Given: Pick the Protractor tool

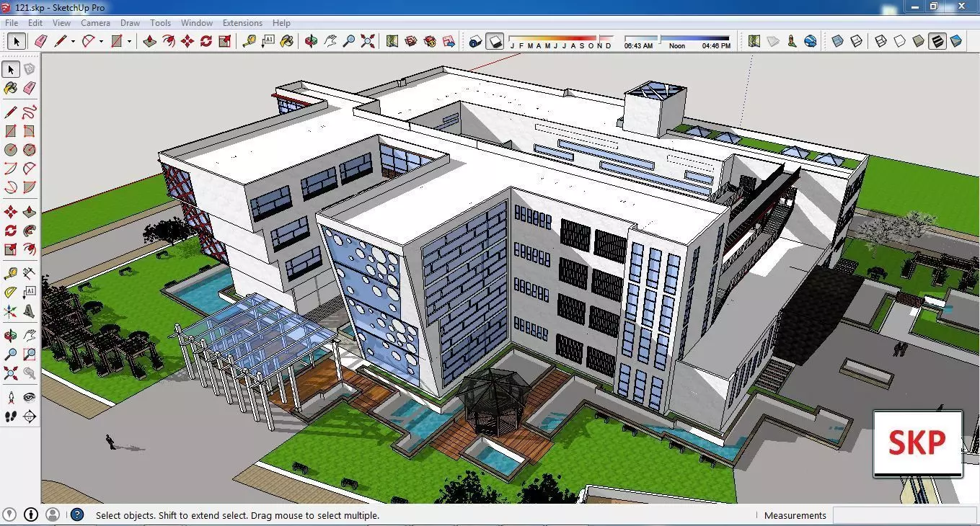Looking at the screenshot, I should click(11, 293).
